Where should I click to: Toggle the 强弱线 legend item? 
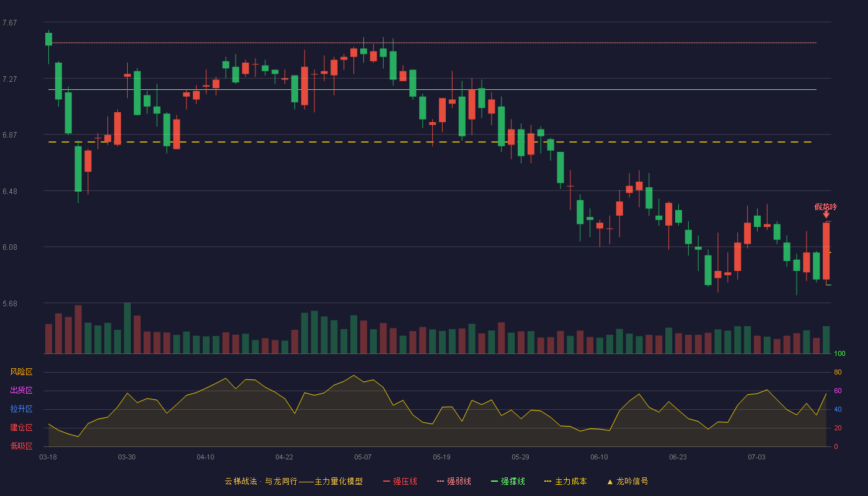point(454,481)
